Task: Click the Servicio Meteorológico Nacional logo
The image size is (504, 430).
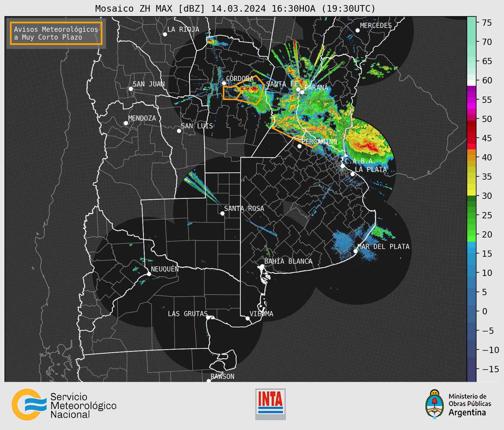Action: coord(64,405)
